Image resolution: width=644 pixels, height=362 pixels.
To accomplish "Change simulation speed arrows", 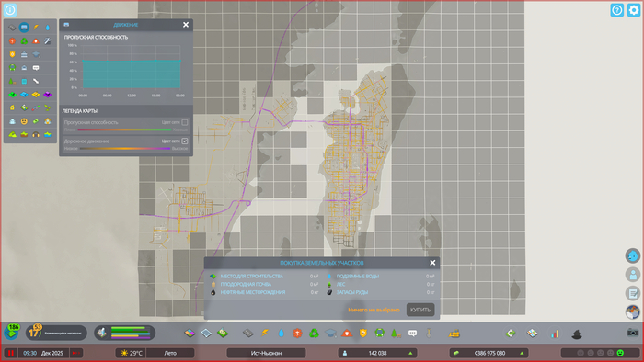I will point(76,353).
